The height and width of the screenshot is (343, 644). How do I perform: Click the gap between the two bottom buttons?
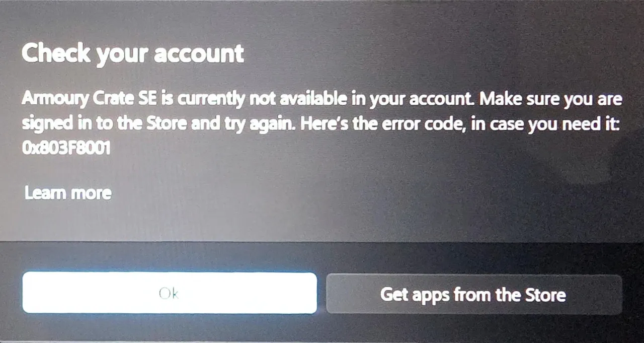321,294
